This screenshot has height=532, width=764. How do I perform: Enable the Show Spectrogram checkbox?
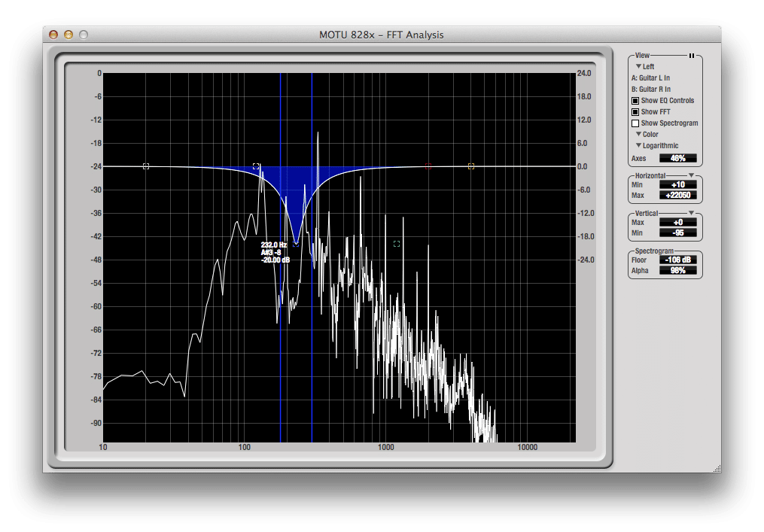[x=635, y=123]
